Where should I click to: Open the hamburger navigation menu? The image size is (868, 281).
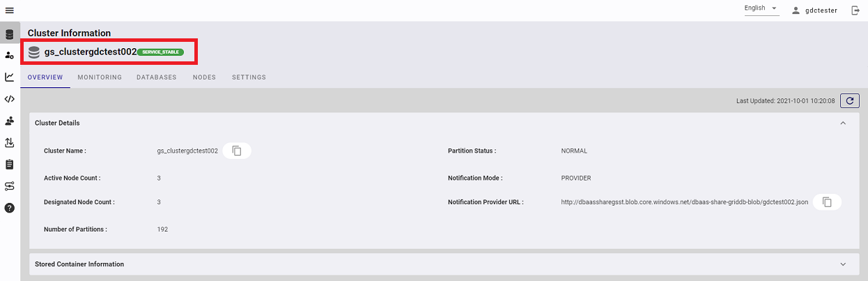[x=9, y=10]
